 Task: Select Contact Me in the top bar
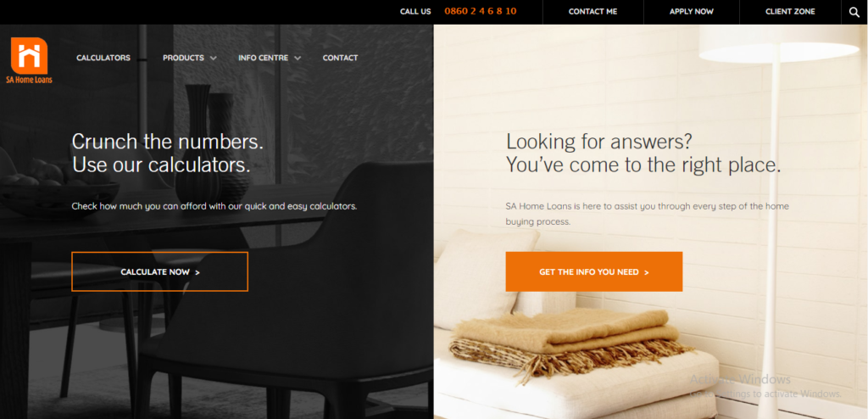(x=593, y=12)
